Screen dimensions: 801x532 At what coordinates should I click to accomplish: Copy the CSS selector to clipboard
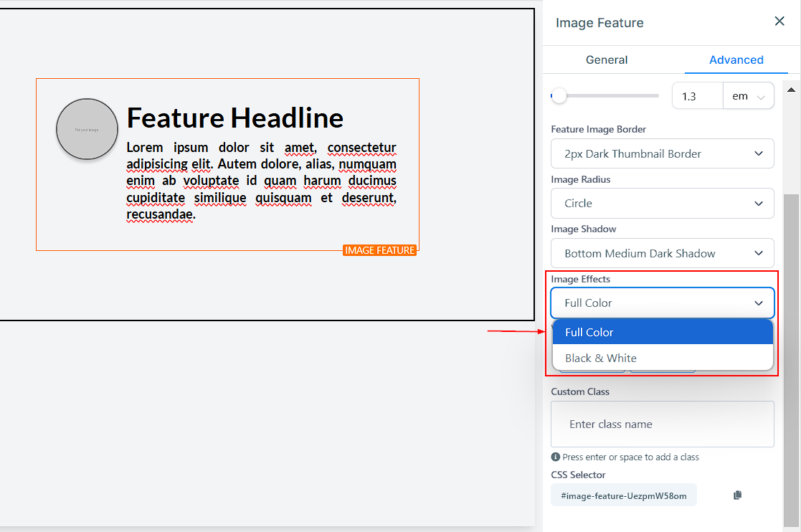pos(737,495)
